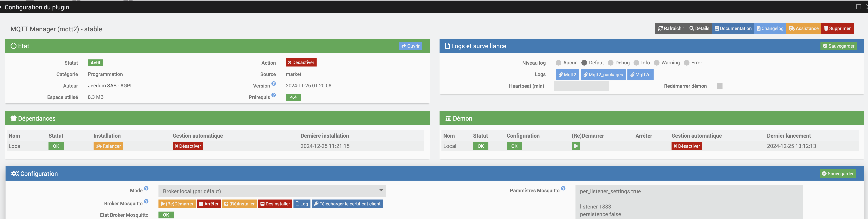Click the Actif status badge
The height and width of the screenshot is (219, 868).
(x=95, y=63)
